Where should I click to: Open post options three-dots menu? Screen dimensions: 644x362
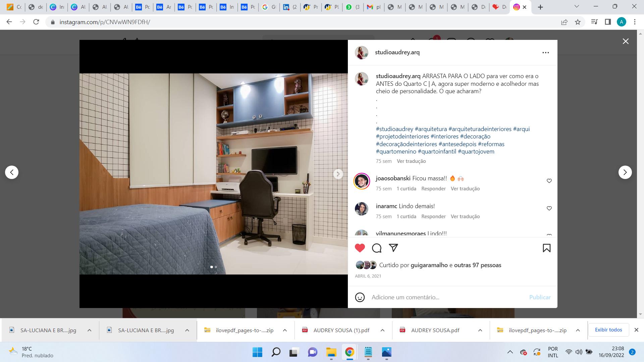pos(545,53)
